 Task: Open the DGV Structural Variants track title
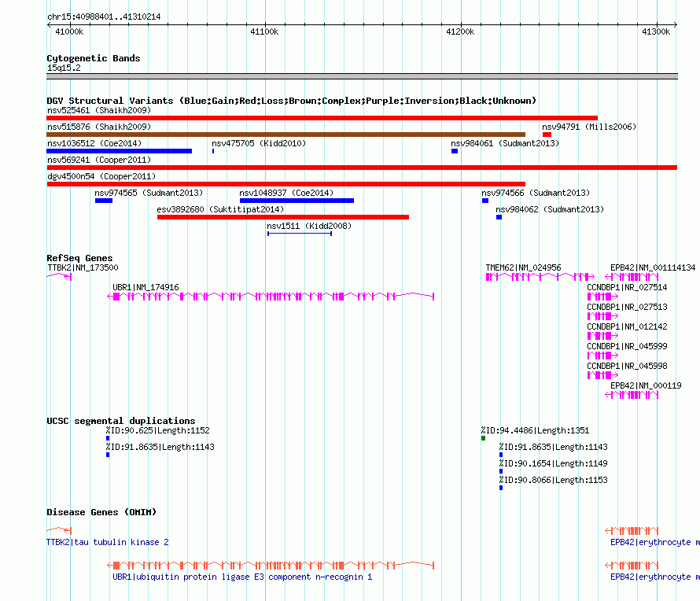pos(292,101)
